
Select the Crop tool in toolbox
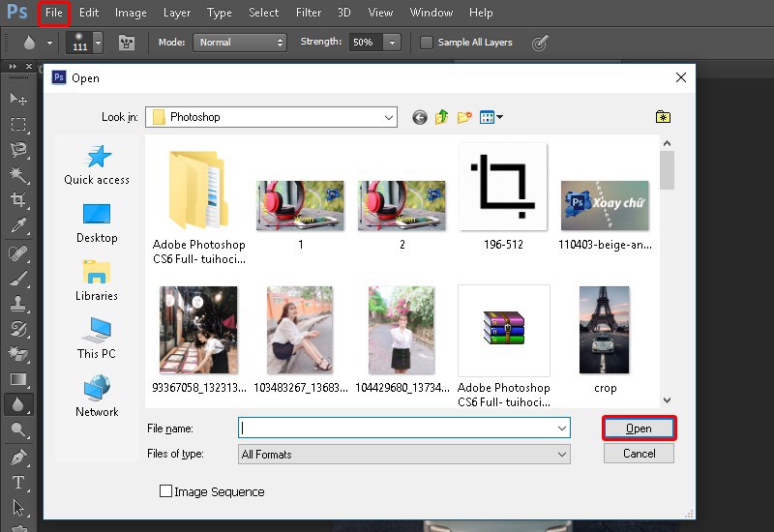(18, 199)
